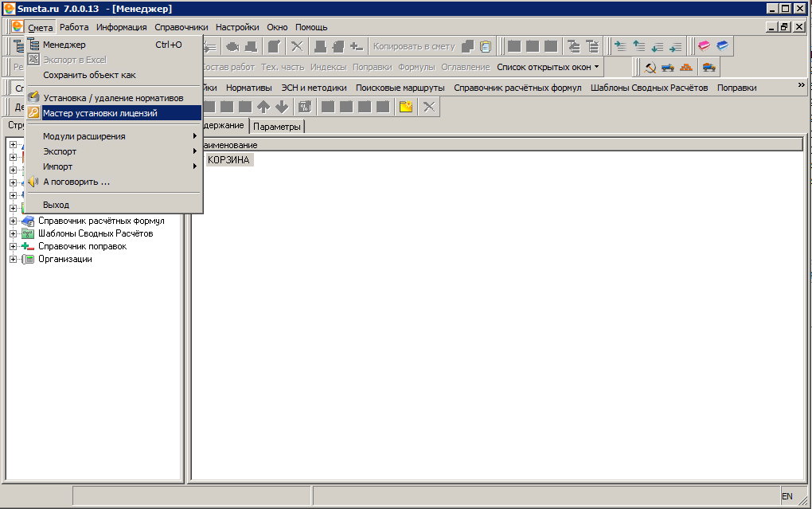Click the gray down arrow icon

click(x=282, y=107)
